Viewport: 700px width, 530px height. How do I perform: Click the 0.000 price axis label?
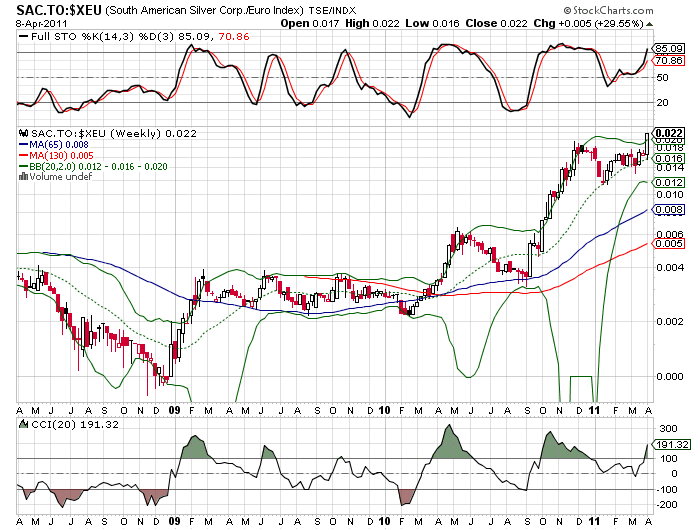[670, 376]
